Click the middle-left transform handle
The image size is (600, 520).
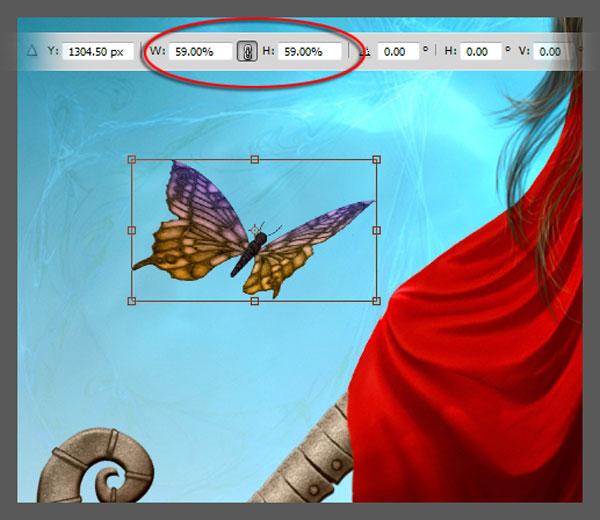[x=132, y=230]
